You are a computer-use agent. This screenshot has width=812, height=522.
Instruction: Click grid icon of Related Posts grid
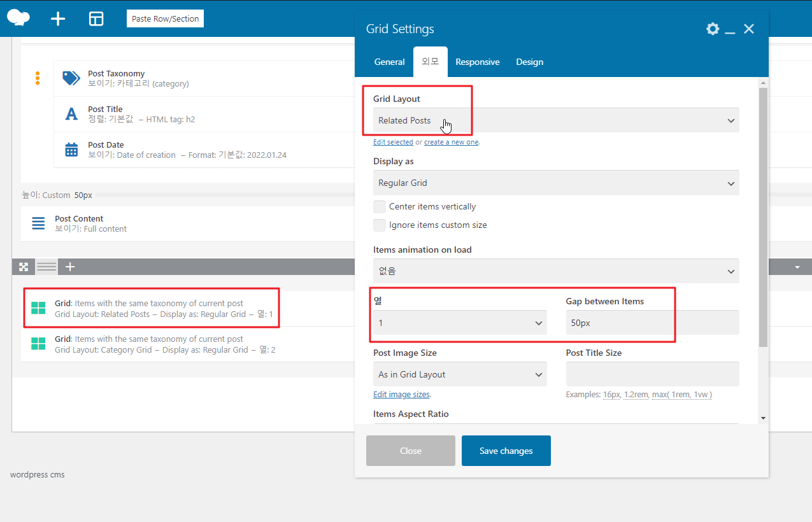(38, 308)
